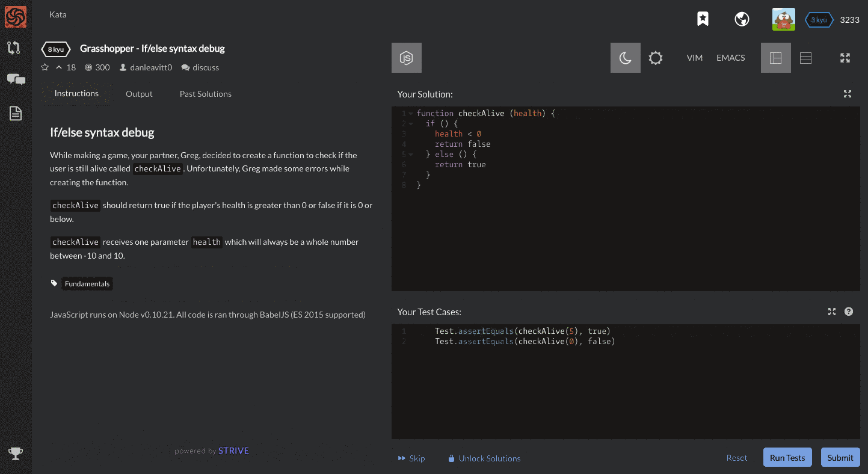Toggle dark mode with the moon icon
Screen dimensions: 868x474
pos(625,58)
